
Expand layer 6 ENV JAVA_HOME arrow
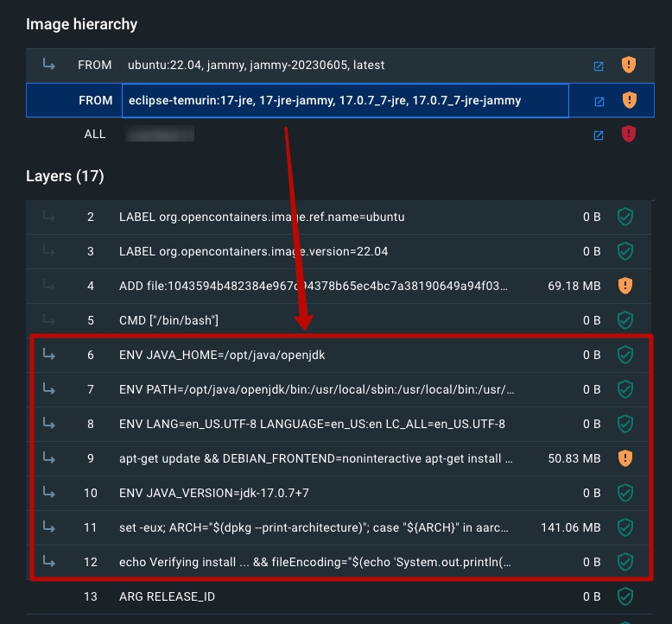pos(48,355)
